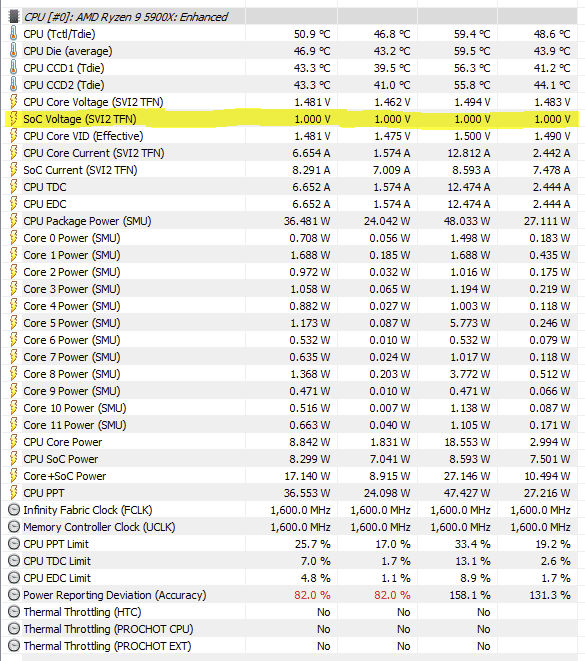The height and width of the screenshot is (661, 585).
Task: Select the Core 6 Power (SMU) label
Action: coord(72,340)
